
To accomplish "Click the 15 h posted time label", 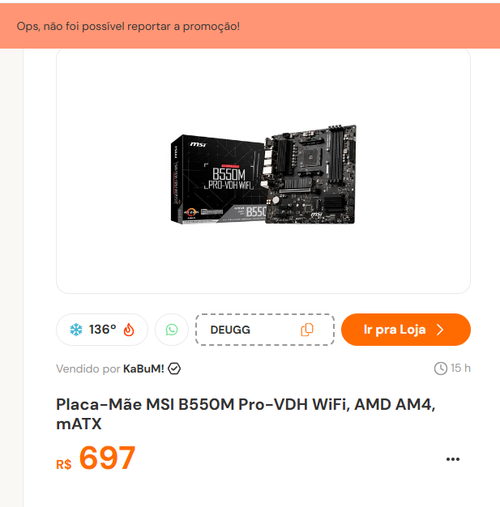I will click(x=461, y=368).
